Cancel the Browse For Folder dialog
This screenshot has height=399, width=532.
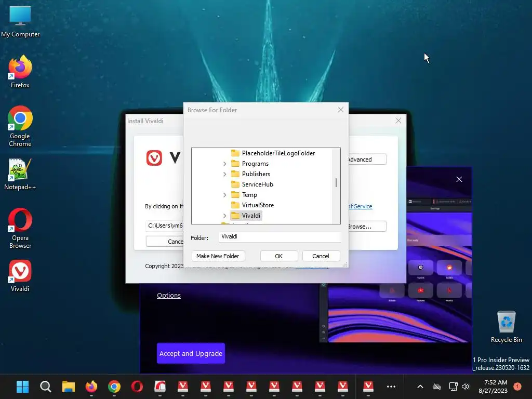tap(321, 256)
